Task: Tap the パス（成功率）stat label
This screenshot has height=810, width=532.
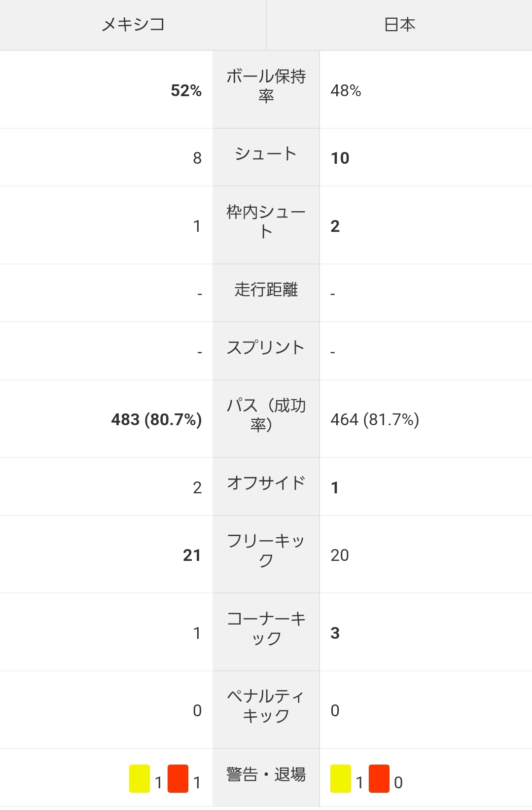Action: 266,415
